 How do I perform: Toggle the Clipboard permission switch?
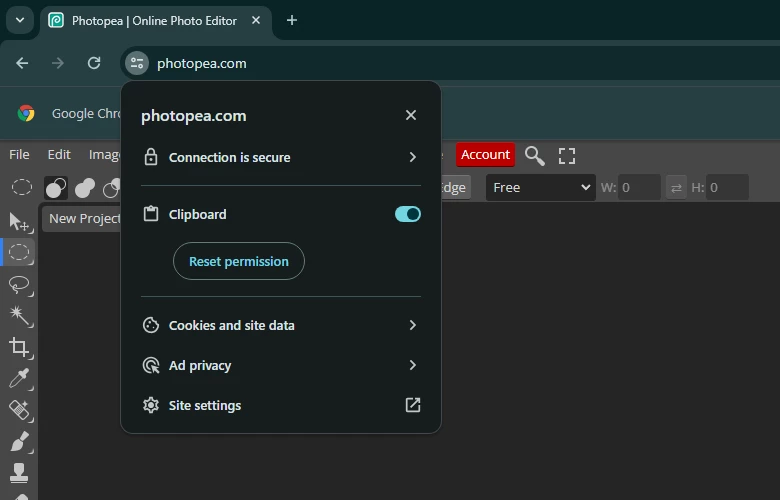point(408,214)
